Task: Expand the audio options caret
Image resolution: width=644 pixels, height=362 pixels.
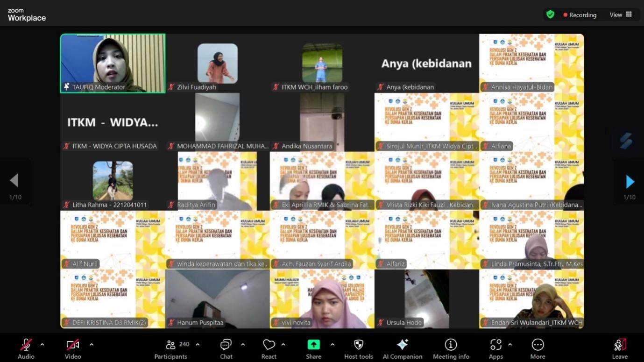Action: tap(42, 345)
